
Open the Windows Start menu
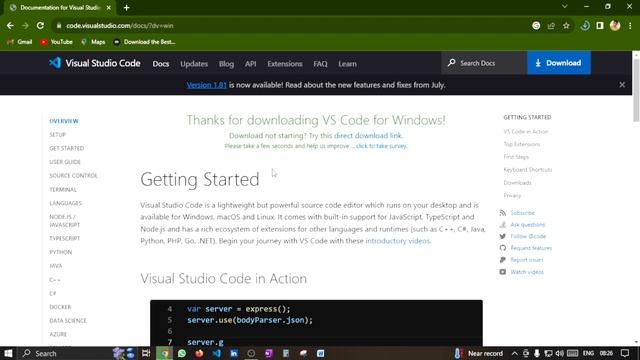pos(8,353)
